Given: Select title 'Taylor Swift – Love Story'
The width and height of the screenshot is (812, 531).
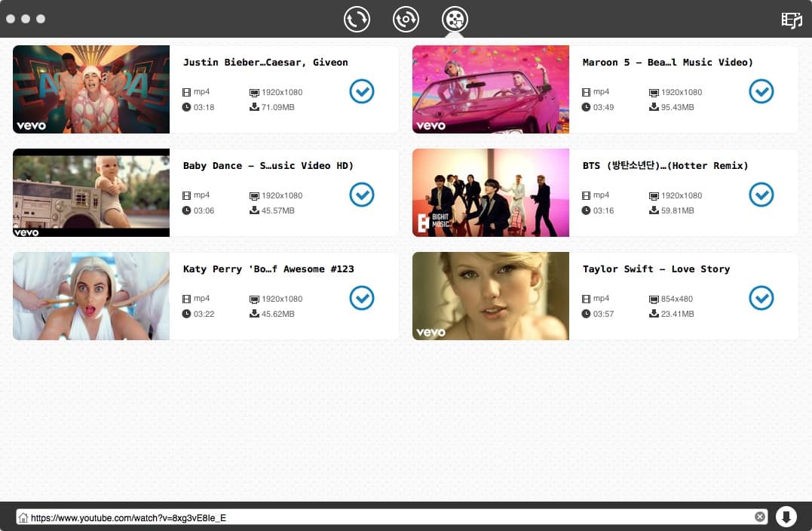Looking at the screenshot, I should click(656, 269).
